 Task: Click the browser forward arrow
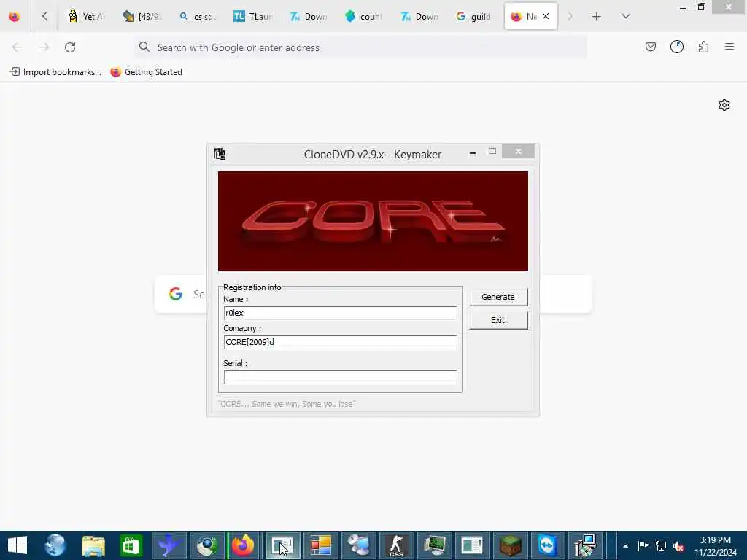44,47
